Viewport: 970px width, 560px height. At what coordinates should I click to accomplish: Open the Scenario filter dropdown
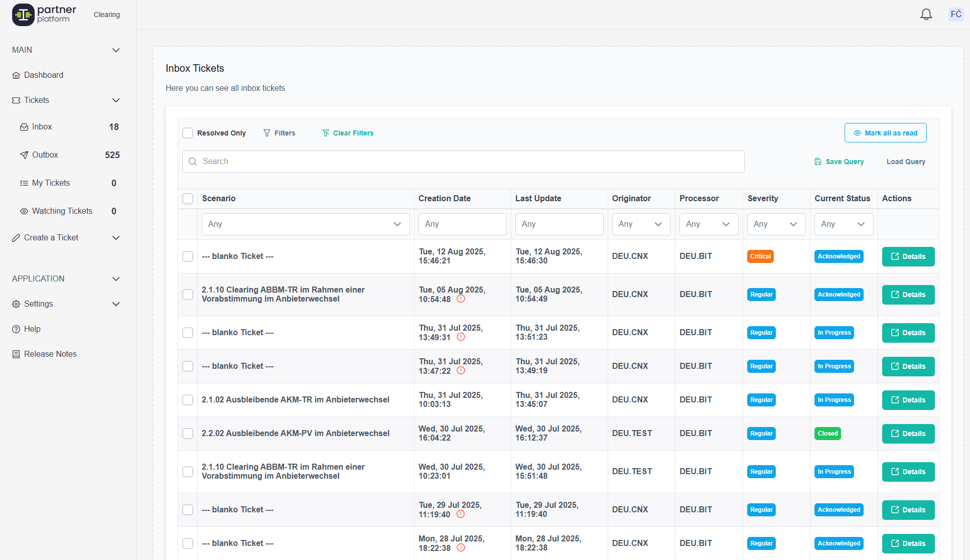305,224
